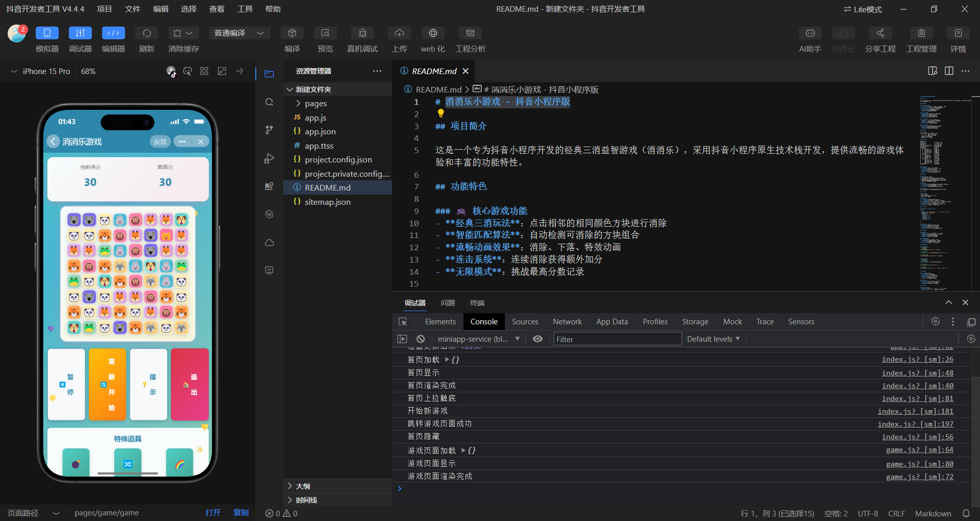Expand the 大纲 outline section

tap(337, 486)
